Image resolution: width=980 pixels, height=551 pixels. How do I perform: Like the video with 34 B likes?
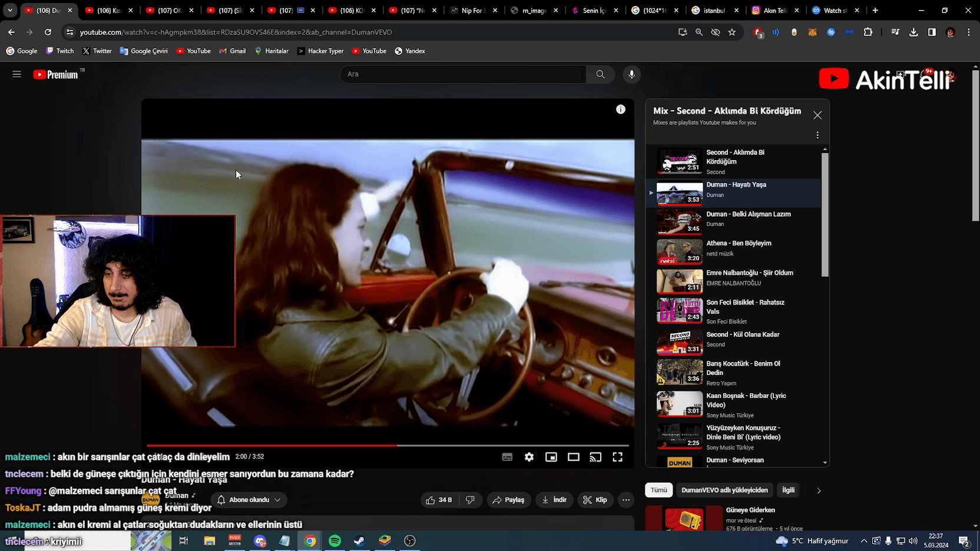[439, 500]
